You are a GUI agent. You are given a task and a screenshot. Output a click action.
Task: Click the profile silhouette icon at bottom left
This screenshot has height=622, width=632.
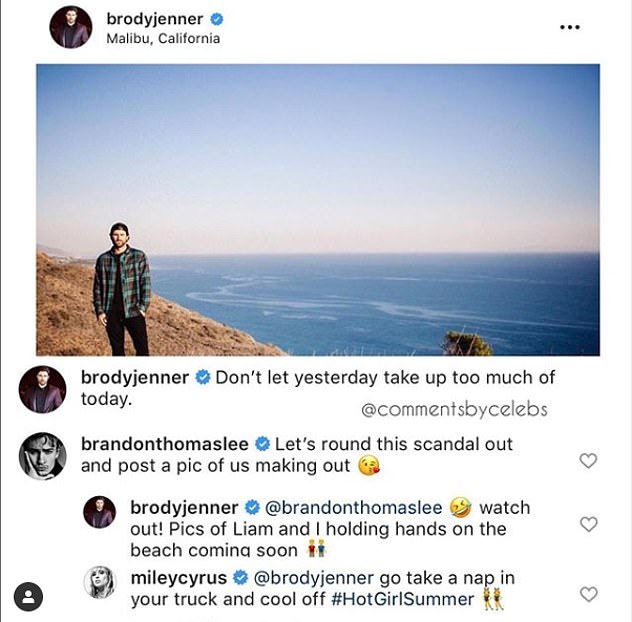click(29, 597)
